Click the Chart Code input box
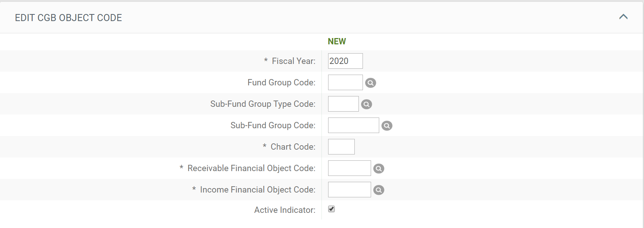 click(341, 147)
